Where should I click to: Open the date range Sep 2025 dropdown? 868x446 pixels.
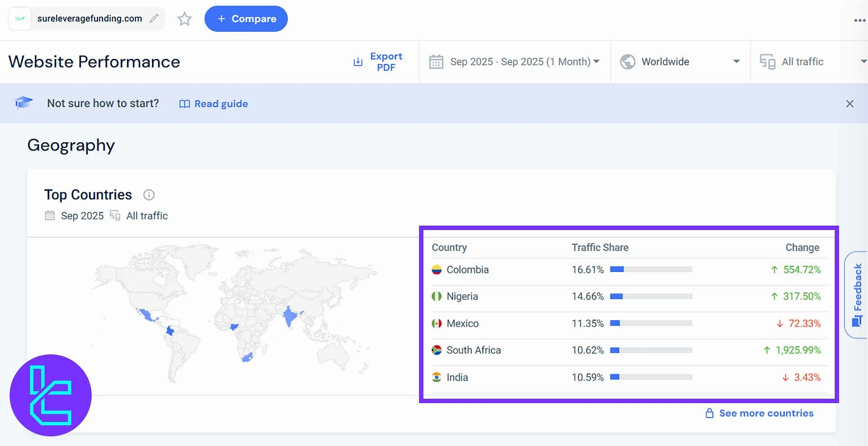click(x=514, y=61)
